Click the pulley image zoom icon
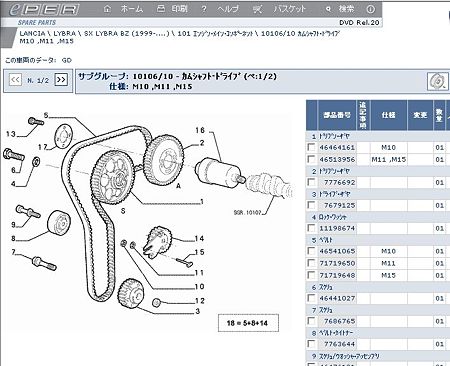 point(438,82)
